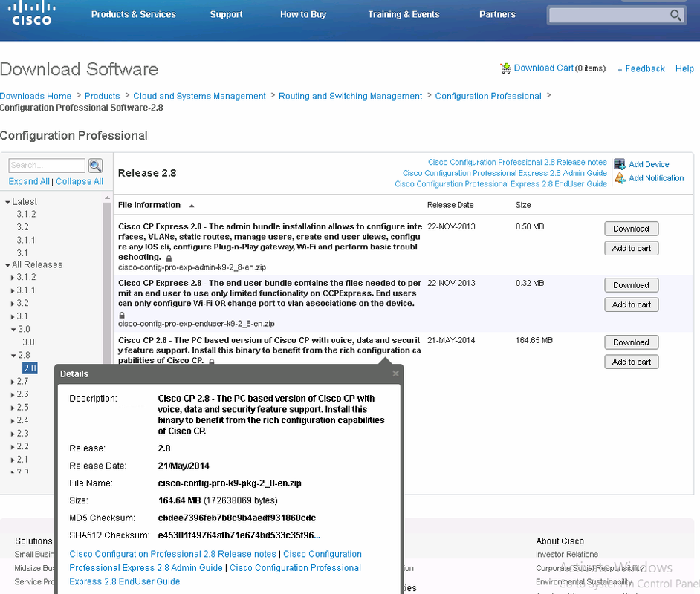Click file name cisco-config-pro-exp-enduser-k9-2_8-en.zip
Viewport: 700px width, 594px height.
click(196, 324)
